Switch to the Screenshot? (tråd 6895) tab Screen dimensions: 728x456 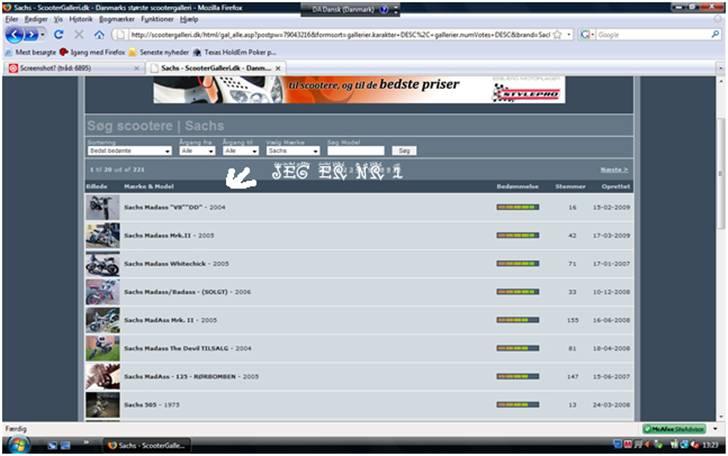click(x=70, y=68)
